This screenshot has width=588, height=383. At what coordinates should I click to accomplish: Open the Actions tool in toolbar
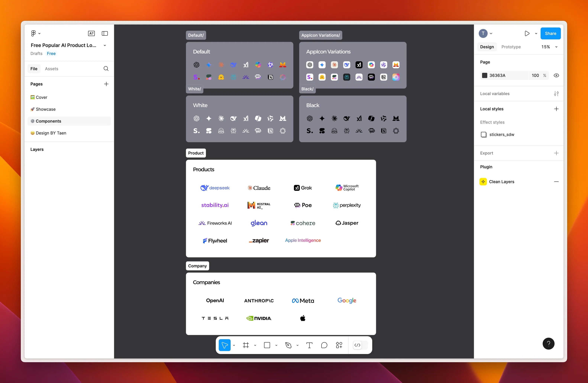click(x=339, y=345)
